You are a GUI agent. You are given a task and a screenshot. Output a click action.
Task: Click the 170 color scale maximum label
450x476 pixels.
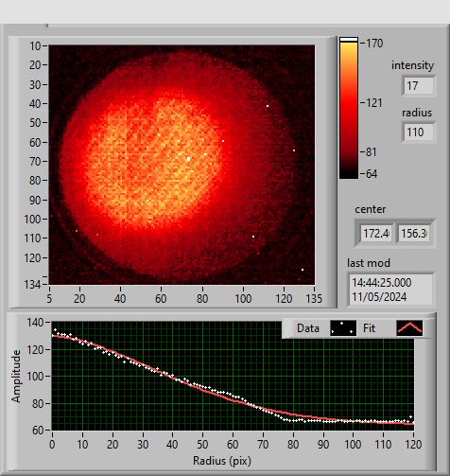tap(374, 44)
